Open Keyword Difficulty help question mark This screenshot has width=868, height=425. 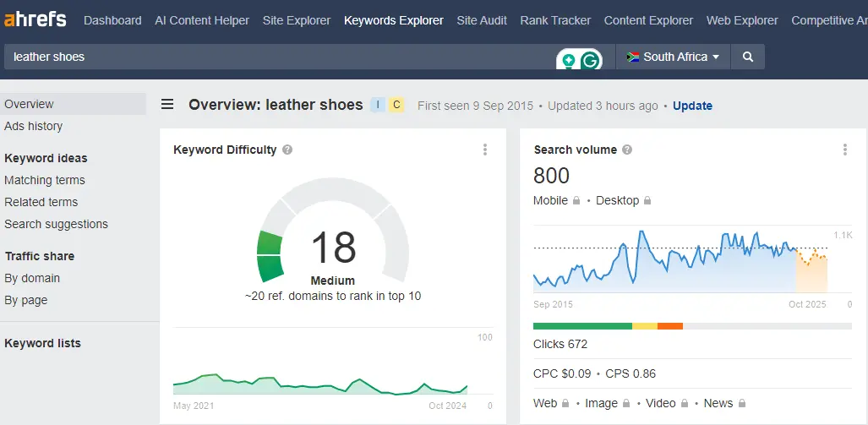tap(287, 150)
